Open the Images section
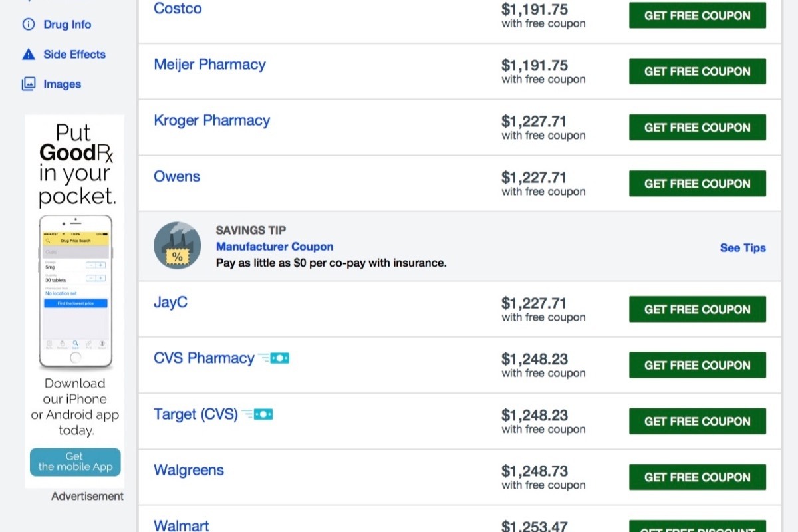Viewport: 798px width, 532px height. (x=63, y=84)
